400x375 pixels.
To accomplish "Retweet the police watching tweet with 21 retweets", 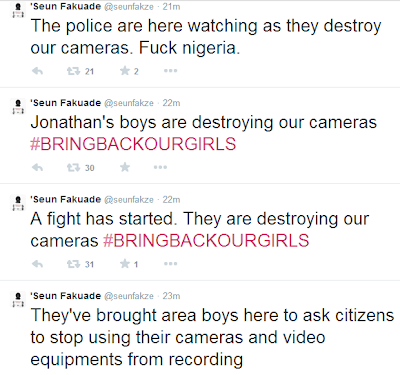I will (73, 71).
